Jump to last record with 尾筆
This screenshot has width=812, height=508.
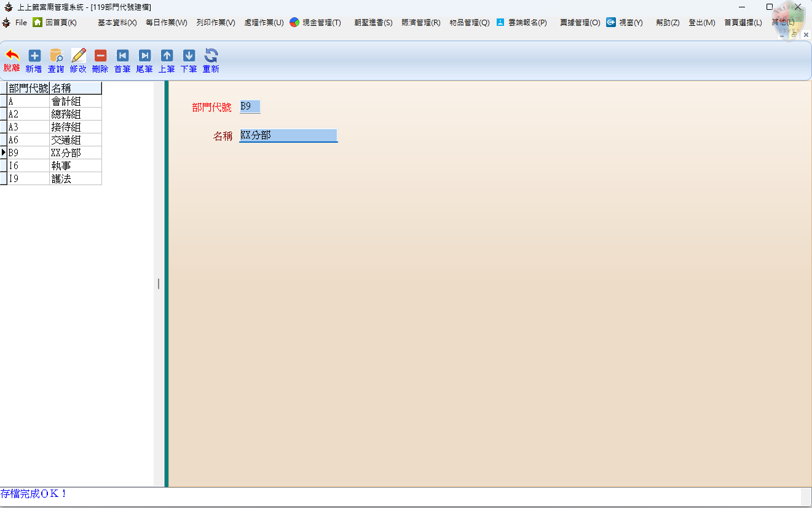tap(144, 60)
